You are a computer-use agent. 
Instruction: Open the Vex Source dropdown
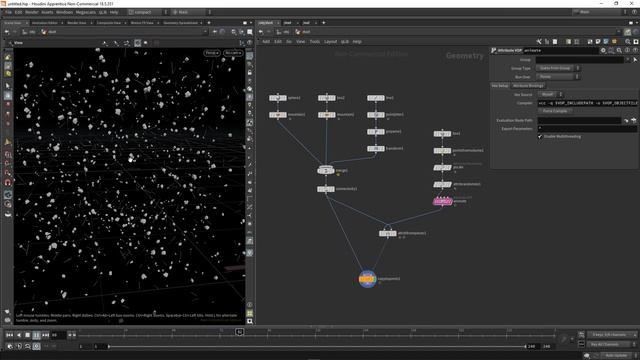pyautogui.click(x=550, y=94)
